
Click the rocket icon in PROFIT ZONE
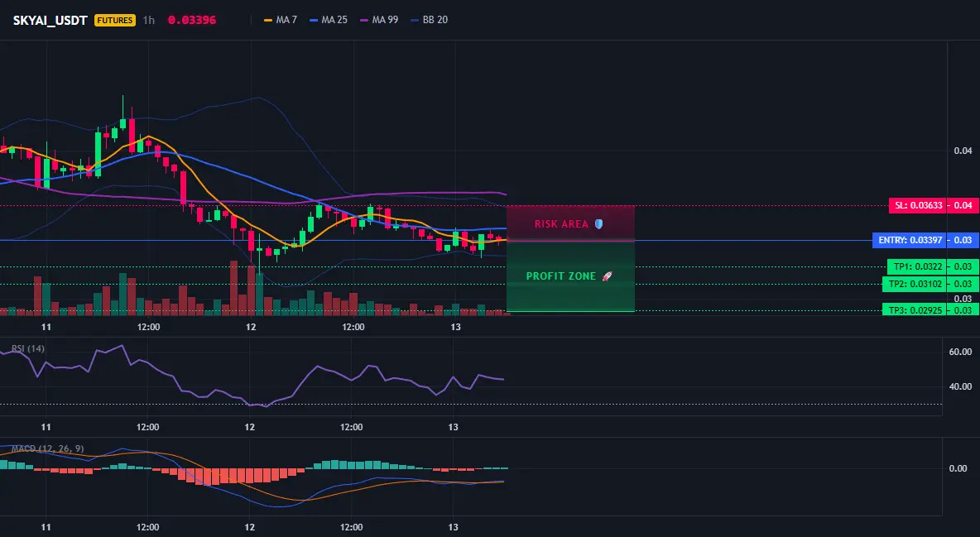point(607,276)
